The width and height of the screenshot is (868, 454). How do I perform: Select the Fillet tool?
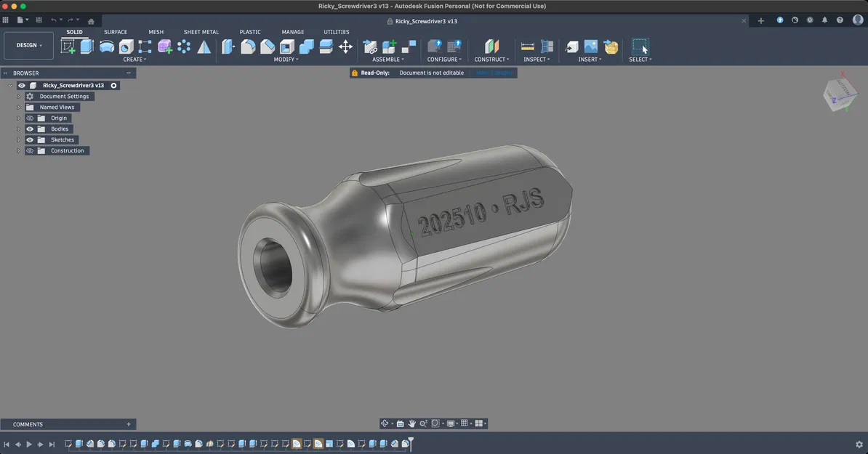(x=248, y=47)
